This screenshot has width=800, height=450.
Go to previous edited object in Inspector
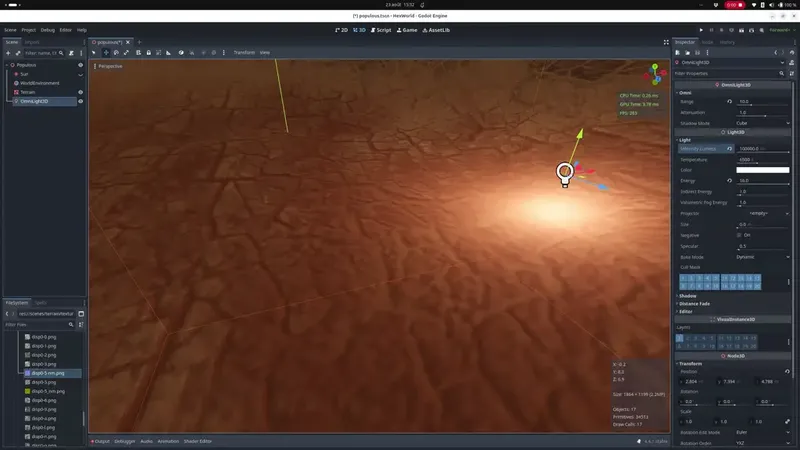click(776, 53)
